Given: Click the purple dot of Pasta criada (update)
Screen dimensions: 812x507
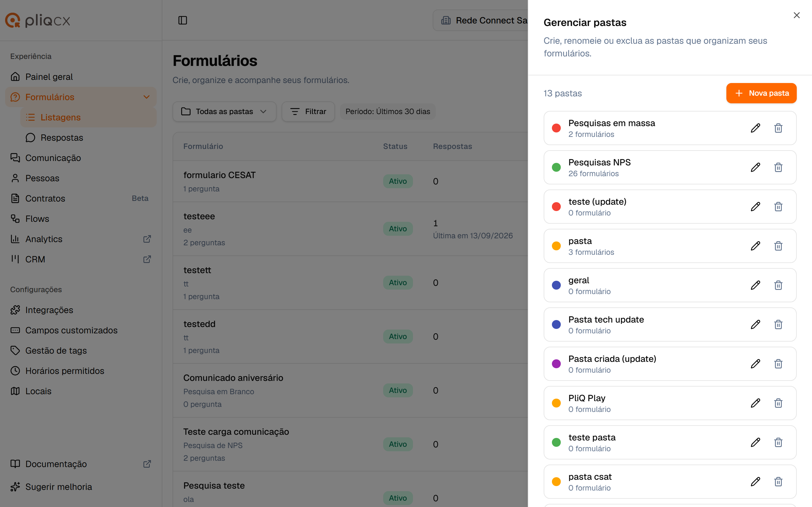Looking at the screenshot, I should pyautogui.click(x=556, y=364).
